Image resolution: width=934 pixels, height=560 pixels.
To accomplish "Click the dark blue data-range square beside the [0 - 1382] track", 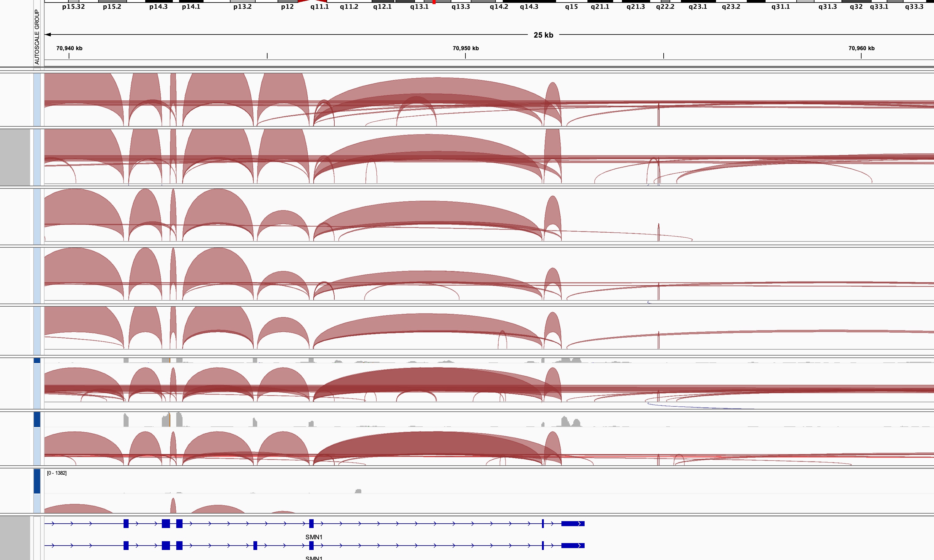I will coord(37,481).
